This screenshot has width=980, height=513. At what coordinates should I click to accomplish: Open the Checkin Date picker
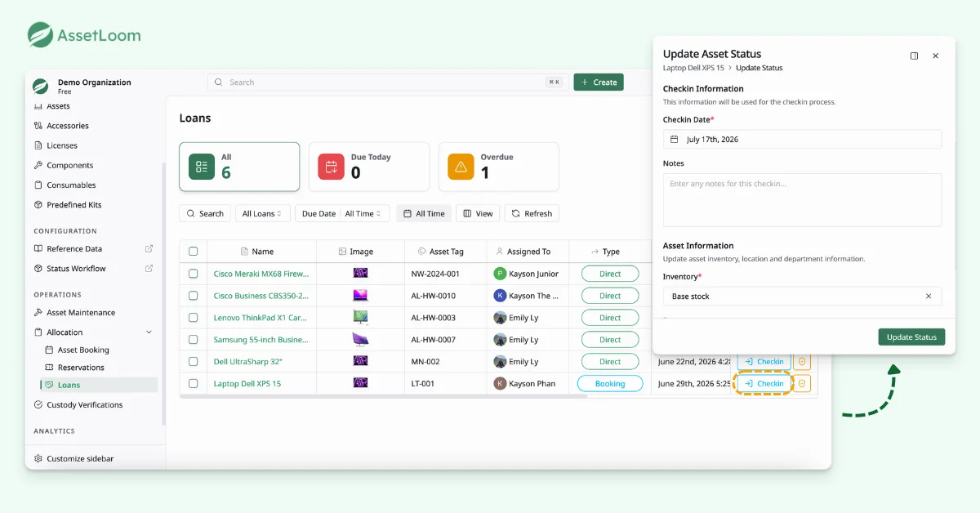(802, 140)
